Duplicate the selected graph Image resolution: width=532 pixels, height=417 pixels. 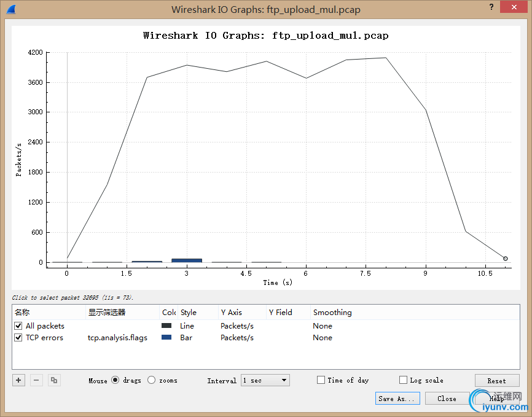click(54, 380)
